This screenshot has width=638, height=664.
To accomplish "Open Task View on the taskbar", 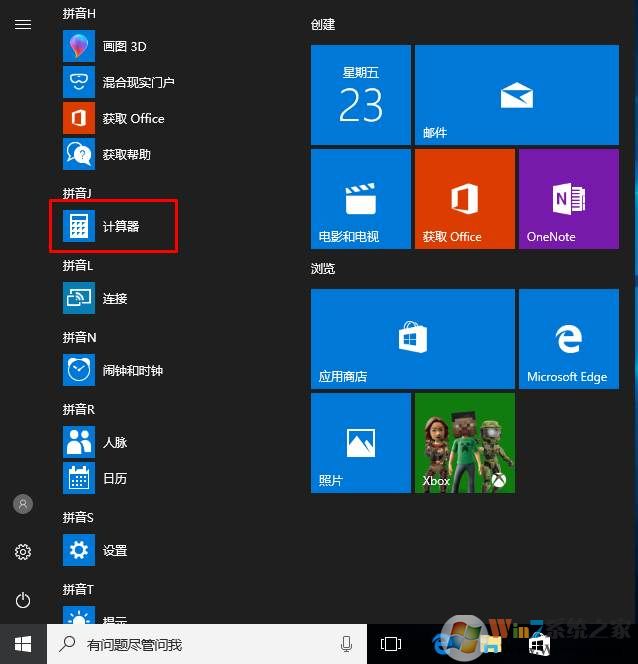I will (x=391, y=644).
